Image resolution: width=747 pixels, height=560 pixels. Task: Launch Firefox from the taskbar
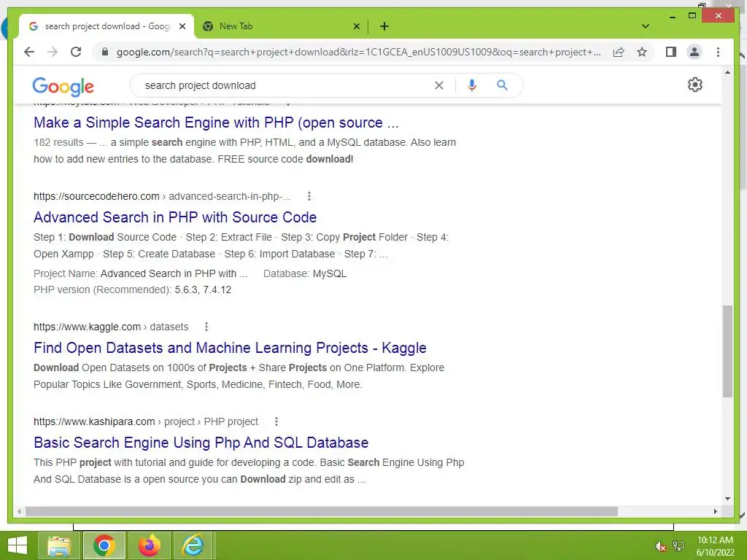click(x=149, y=545)
